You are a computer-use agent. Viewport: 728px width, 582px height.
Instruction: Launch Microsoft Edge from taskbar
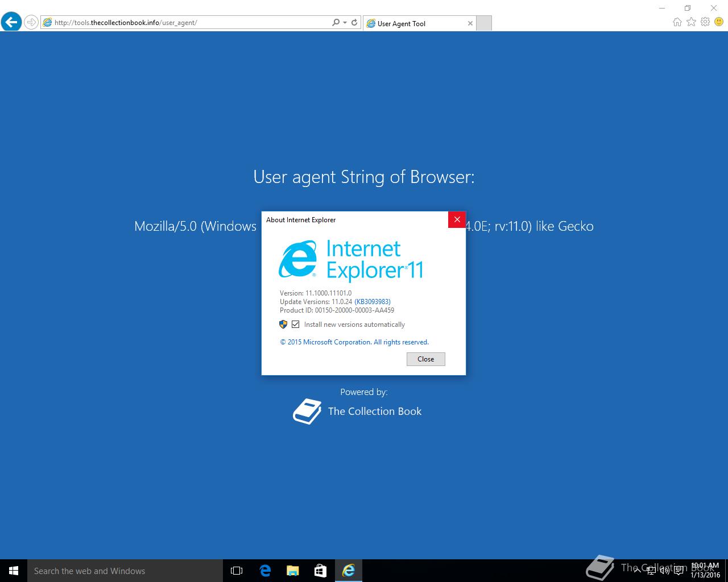point(264,571)
